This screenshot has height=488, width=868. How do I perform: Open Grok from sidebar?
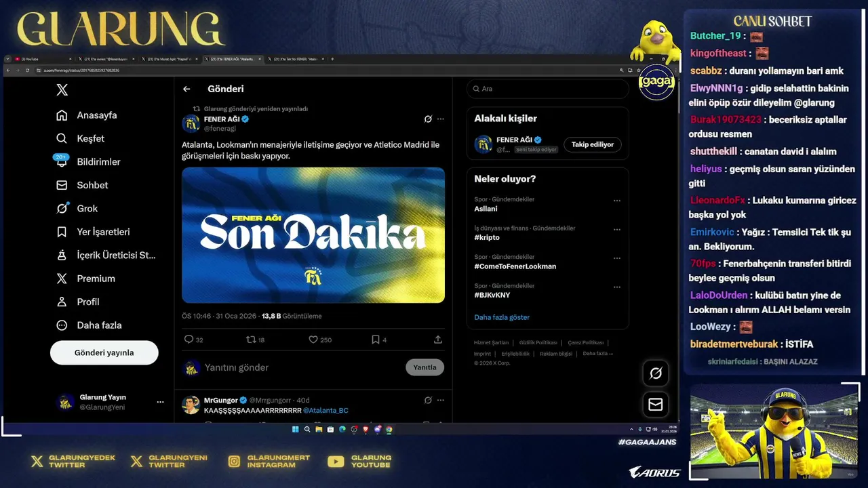pyautogui.click(x=77, y=208)
